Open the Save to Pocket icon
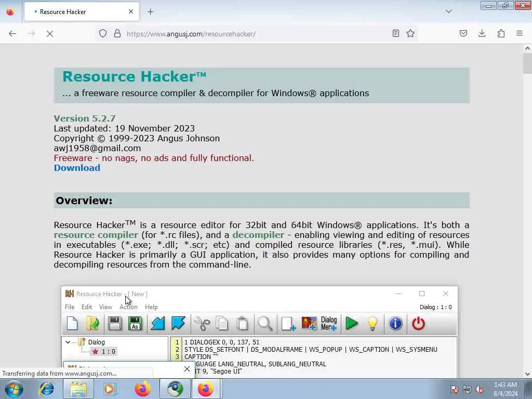This screenshot has width=532, height=399. click(x=463, y=33)
